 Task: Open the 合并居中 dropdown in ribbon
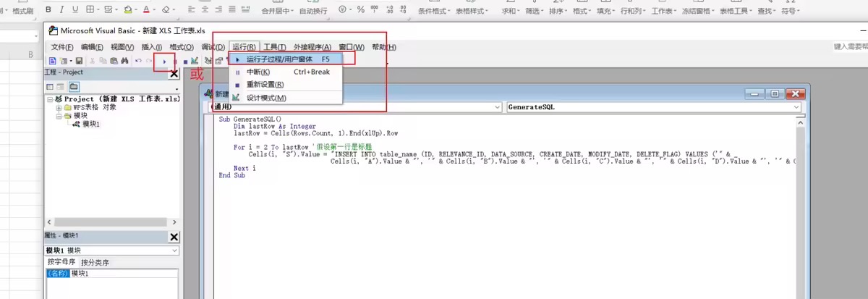point(277,11)
